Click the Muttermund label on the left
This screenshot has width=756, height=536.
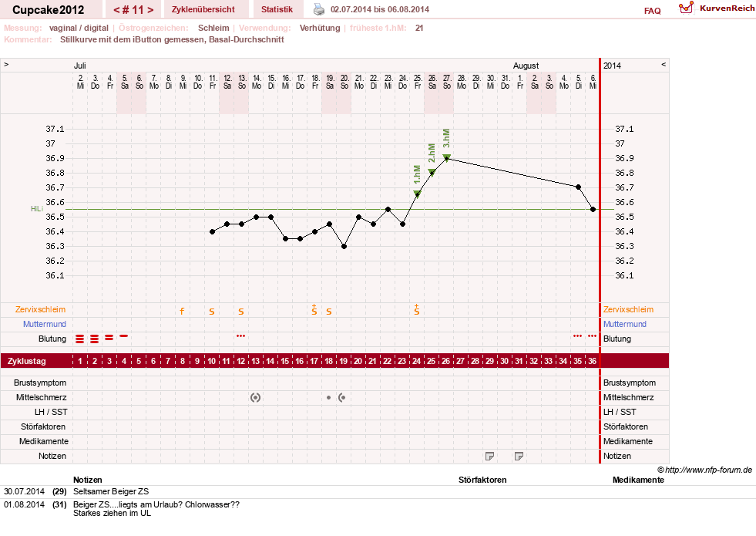click(x=45, y=324)
